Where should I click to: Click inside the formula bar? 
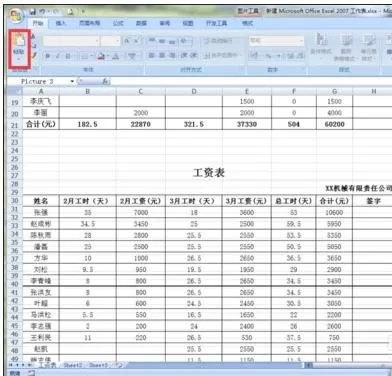250,81
